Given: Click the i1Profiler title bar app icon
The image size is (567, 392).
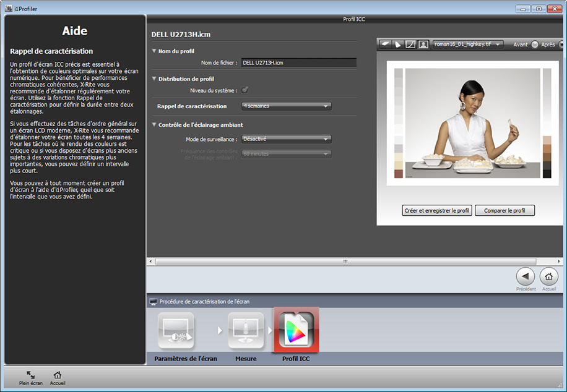Looking at the screenshot, I should click(9, 8).
